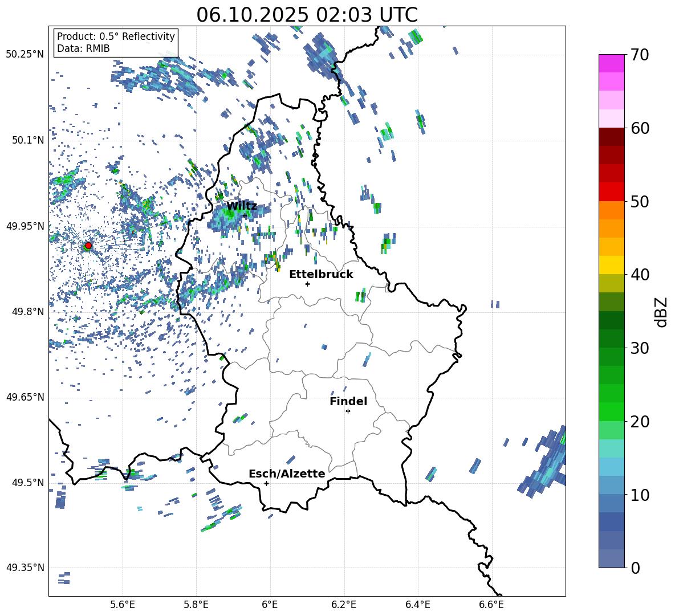Click the Esch/Alzette city label
Screen dimensions: 675x616
click(x=287, y=474)
